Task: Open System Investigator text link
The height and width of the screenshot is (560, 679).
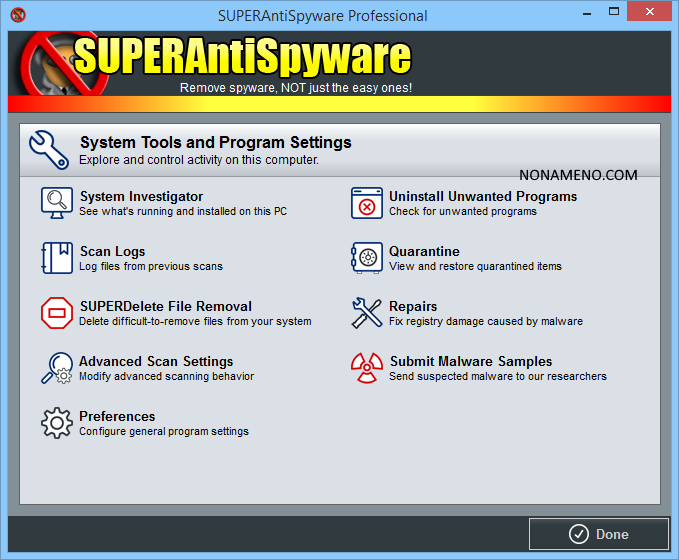Action: (141, 197)
